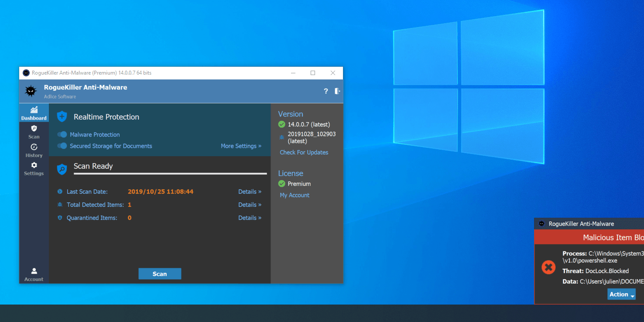Image resolution: width=644 pixels, height=322 pixels.
Task: Open Details for Quarantined Items
Action: [x=250, y=218]
